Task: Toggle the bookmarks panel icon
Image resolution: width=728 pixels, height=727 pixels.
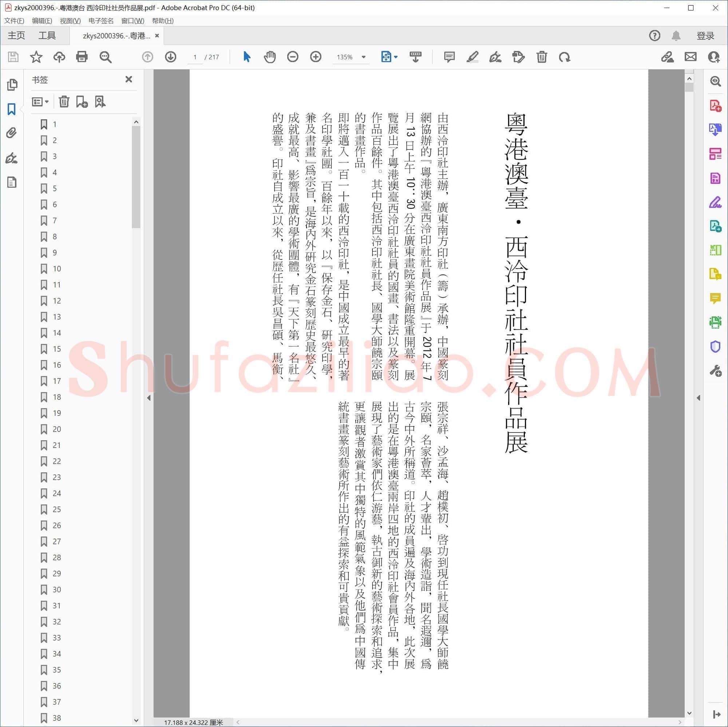Action: pyautogui.click(x=12, y=109)
